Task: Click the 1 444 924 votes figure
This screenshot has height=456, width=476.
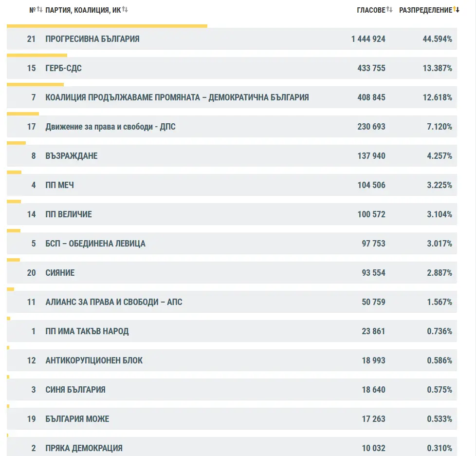Action: coord(368,39)
